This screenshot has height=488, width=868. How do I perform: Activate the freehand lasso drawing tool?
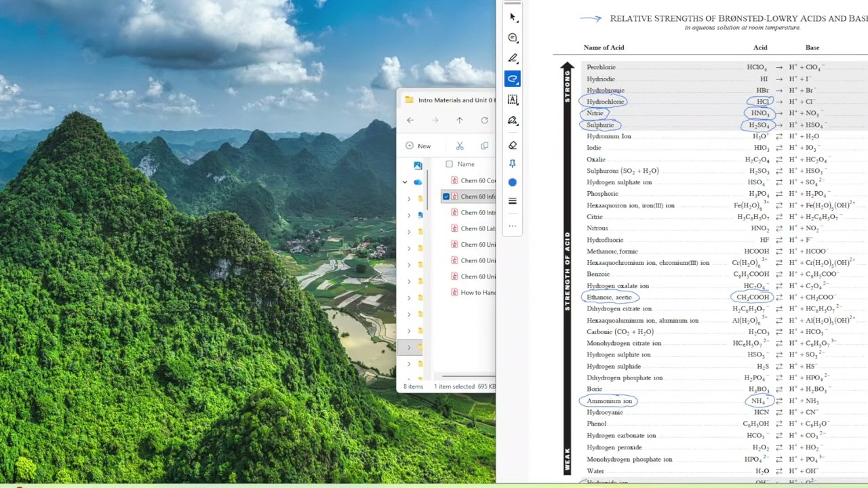[x=513, y=79]
